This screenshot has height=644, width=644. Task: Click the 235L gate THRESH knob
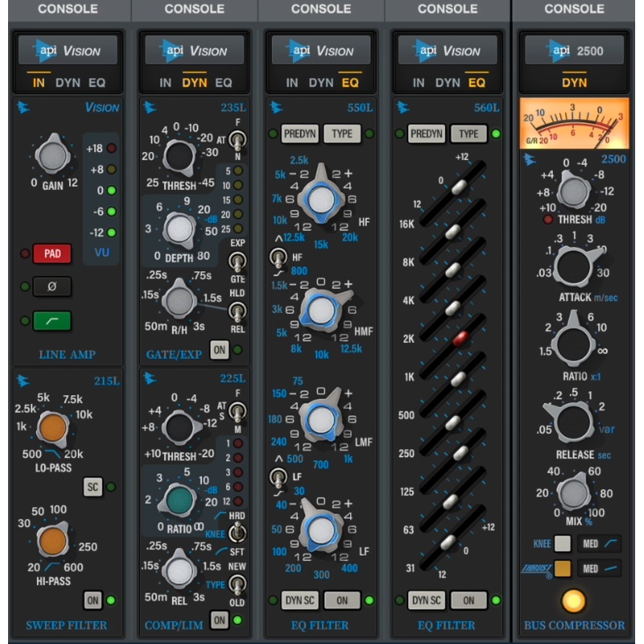pyautogui.click(x=179, y=157)
